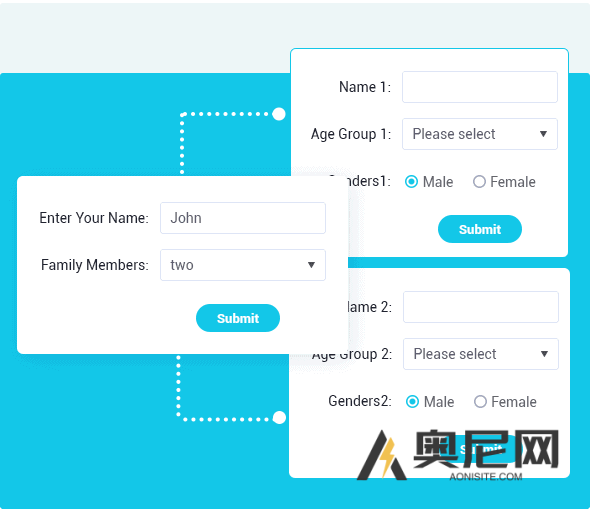Open the Family Members dropdown

pyautogui.click(x=243, y=265)
